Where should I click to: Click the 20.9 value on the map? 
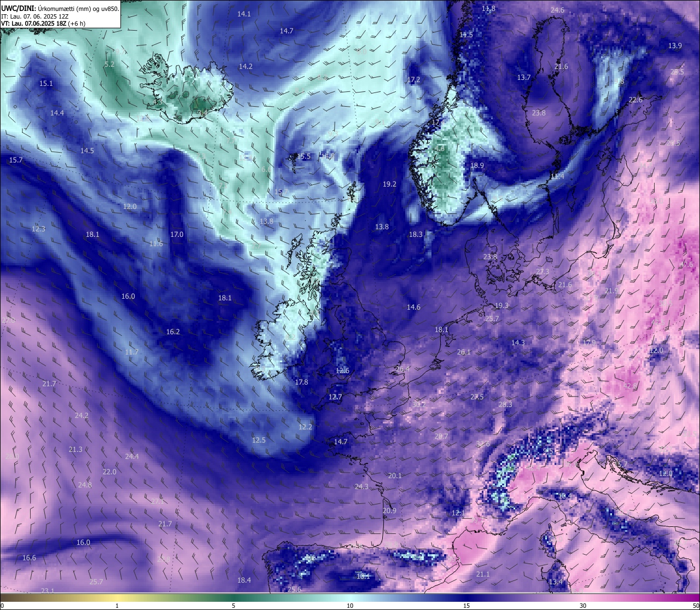click(389, 510)
